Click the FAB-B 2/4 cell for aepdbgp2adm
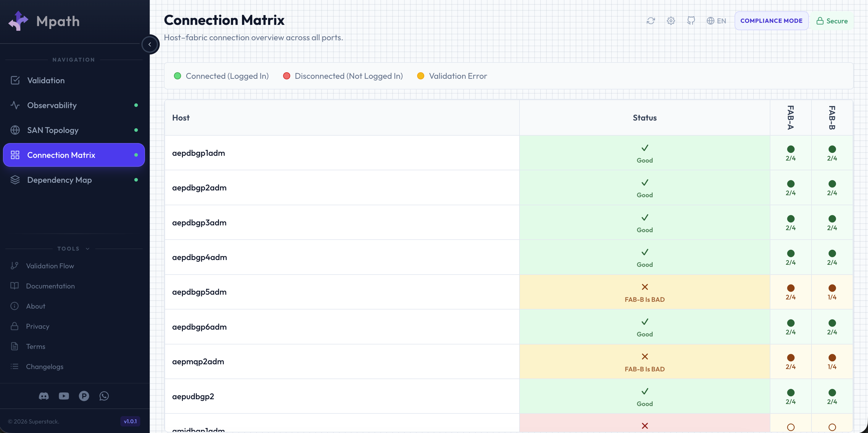 pos(832,188)
